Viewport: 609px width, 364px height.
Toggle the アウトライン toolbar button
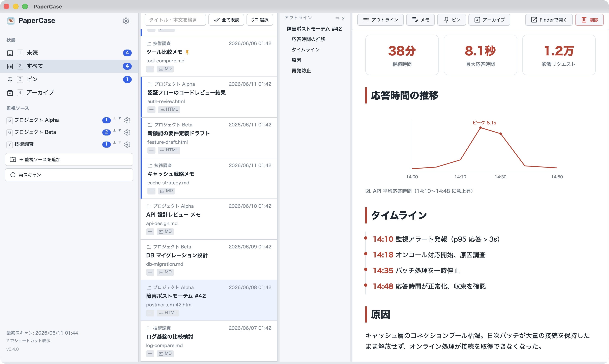click(380, 20)
